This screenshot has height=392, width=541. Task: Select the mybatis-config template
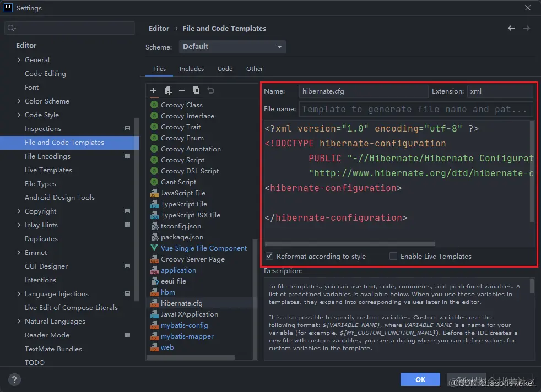point(184,325)
